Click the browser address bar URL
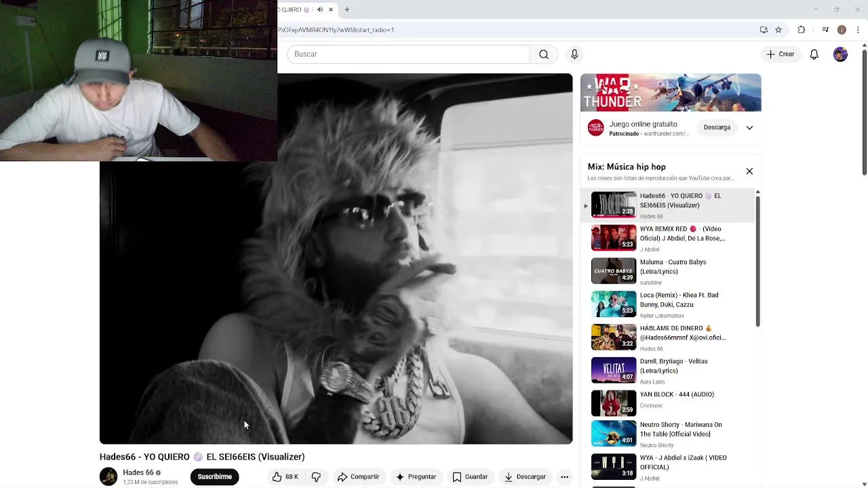This screenshot has width=868, height=488. point(336,30)
